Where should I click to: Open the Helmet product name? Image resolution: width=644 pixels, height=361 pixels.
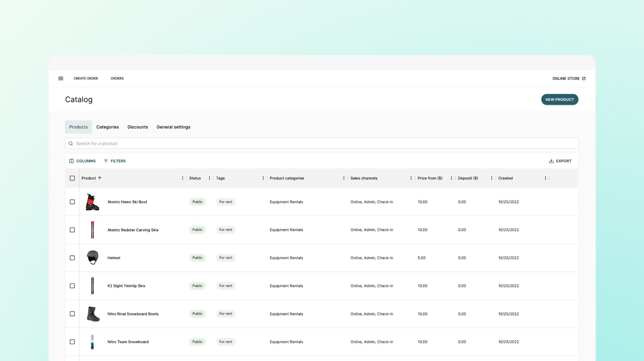coord(114,258)
